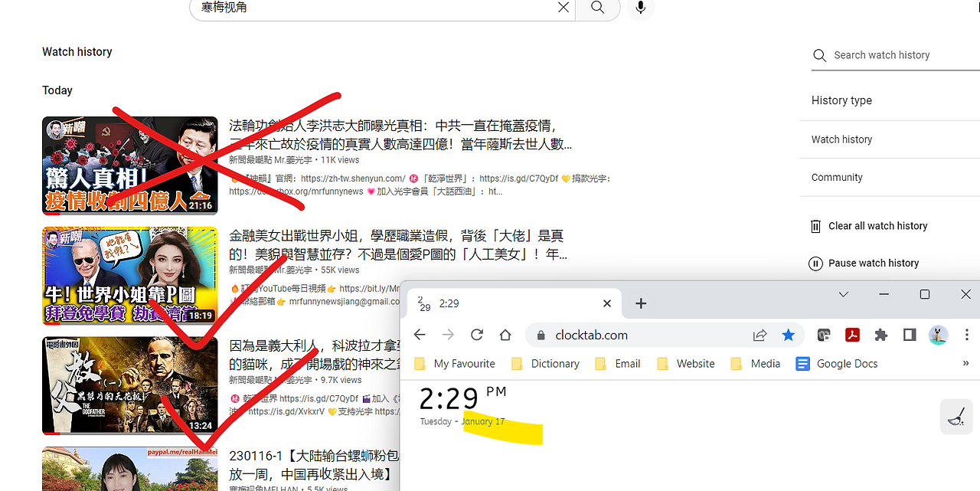This screenshot has height=491, width=980.
Task: Open the Adobe Acrobat PDF extension icon
Action: [x=852, y=335]
